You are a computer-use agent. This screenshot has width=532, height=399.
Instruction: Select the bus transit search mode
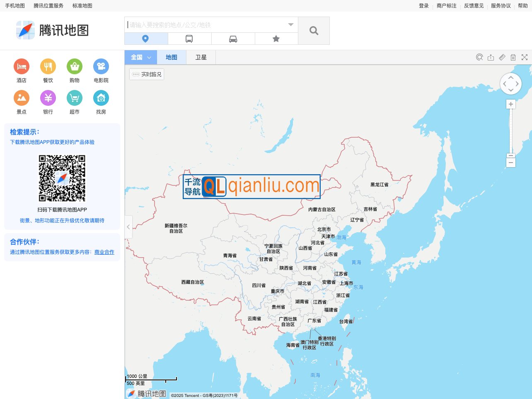coord(190,38)
